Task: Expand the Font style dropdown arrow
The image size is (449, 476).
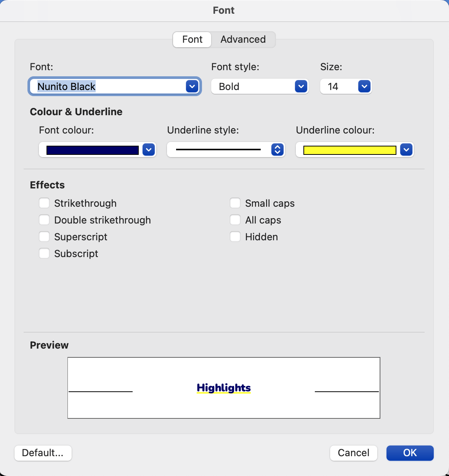Action: 301,87
